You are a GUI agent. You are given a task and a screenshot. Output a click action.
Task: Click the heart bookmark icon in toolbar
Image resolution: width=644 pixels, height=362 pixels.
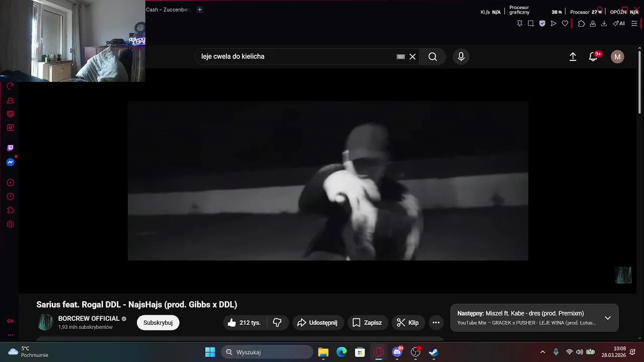click(565, 23)
